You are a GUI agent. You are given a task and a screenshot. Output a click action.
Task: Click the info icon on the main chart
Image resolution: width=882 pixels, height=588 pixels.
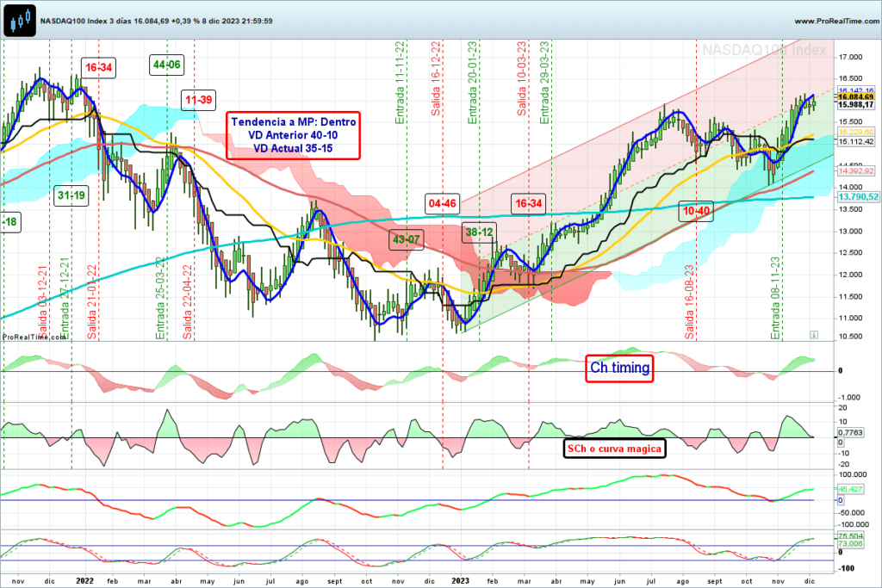[813, 335]
